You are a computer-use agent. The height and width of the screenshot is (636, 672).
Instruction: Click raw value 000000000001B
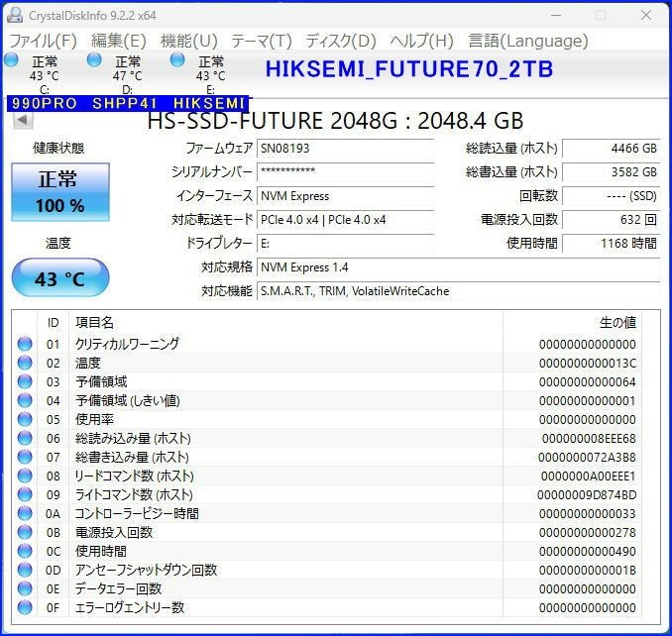[588, 571]
